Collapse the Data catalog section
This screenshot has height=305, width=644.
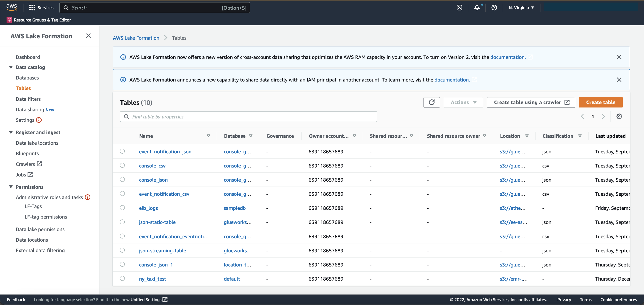(x=11, y=67)
